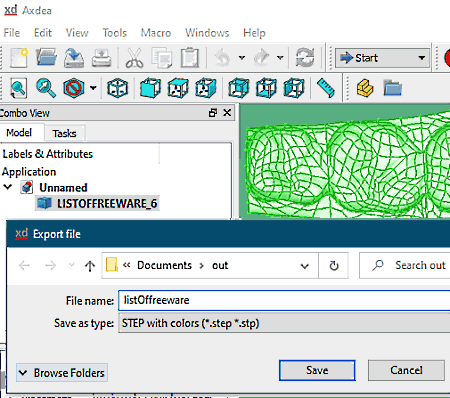Click the fit selection magnifier icon
450x398 pixels.
pos(46,88)
